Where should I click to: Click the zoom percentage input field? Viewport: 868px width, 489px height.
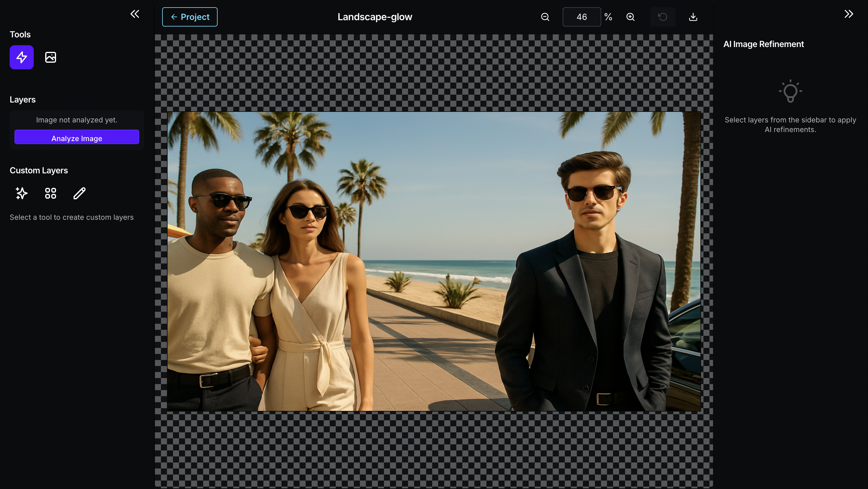click(x=582, y=17)
